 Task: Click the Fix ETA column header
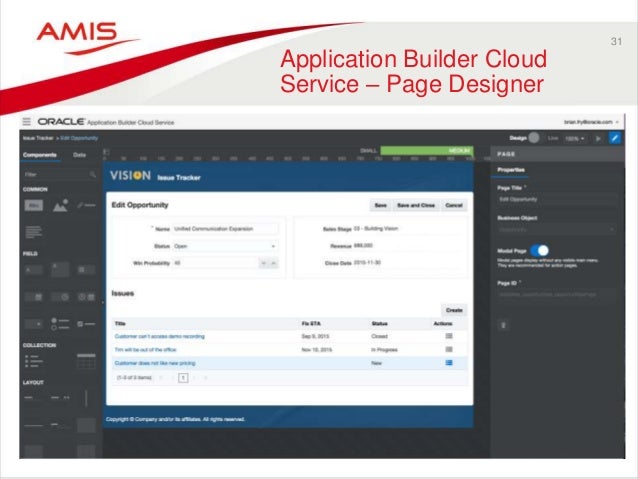(311, 324)
